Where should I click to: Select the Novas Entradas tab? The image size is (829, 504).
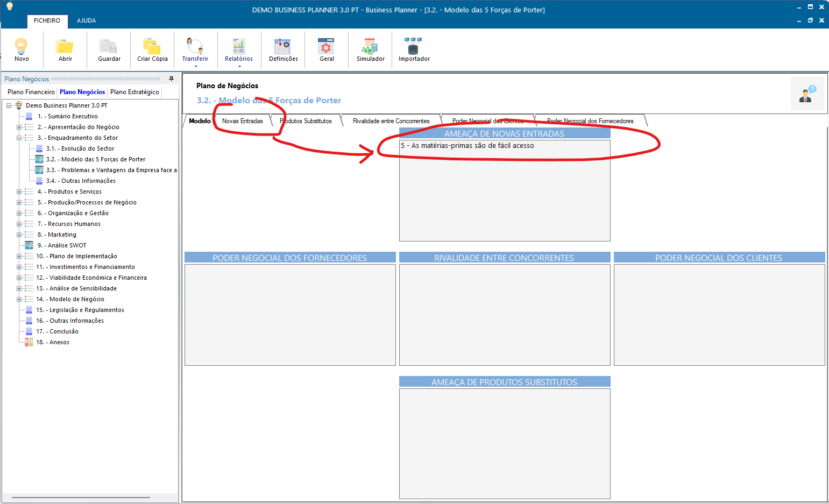coord(242,121)
